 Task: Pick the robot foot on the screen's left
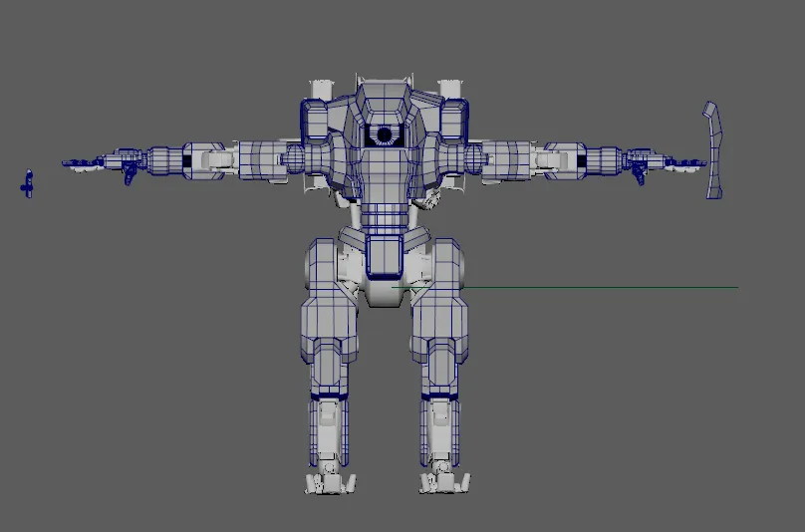[330, 481]
